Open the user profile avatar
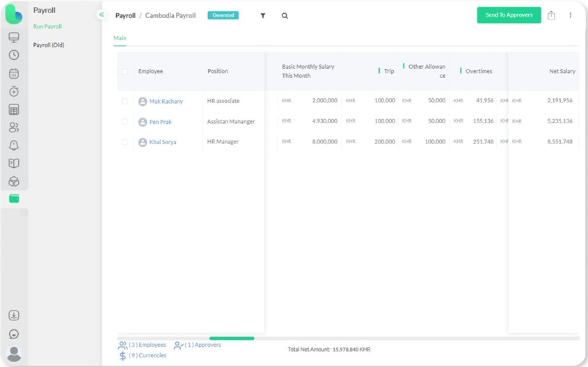 click(14, 354)
